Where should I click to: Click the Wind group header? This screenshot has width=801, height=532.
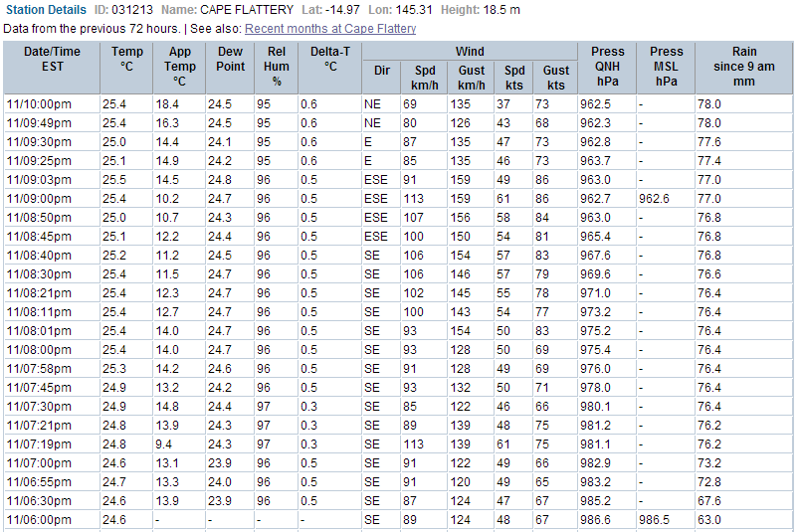(x=470, y=51)
